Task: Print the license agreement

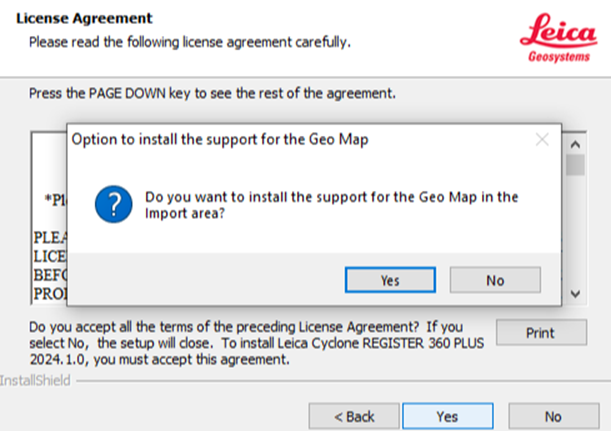Action: tap(541, 333)
